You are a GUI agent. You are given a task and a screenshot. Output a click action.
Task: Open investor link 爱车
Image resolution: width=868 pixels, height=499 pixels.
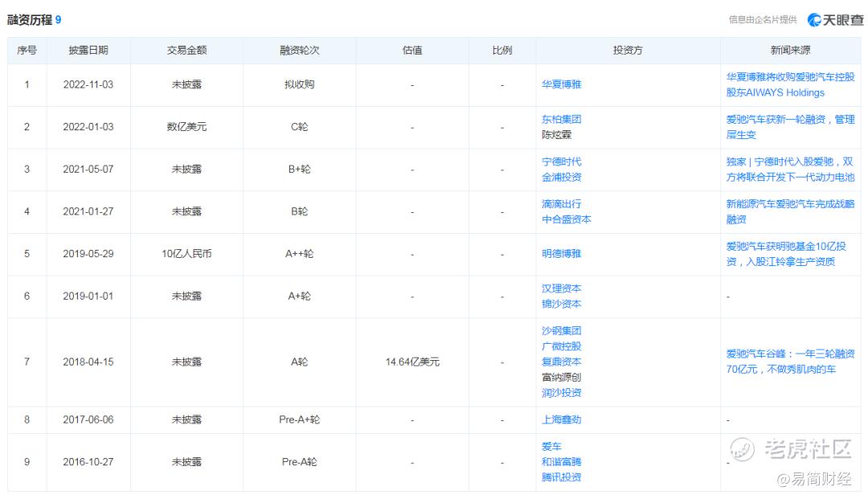click(551, 447)
